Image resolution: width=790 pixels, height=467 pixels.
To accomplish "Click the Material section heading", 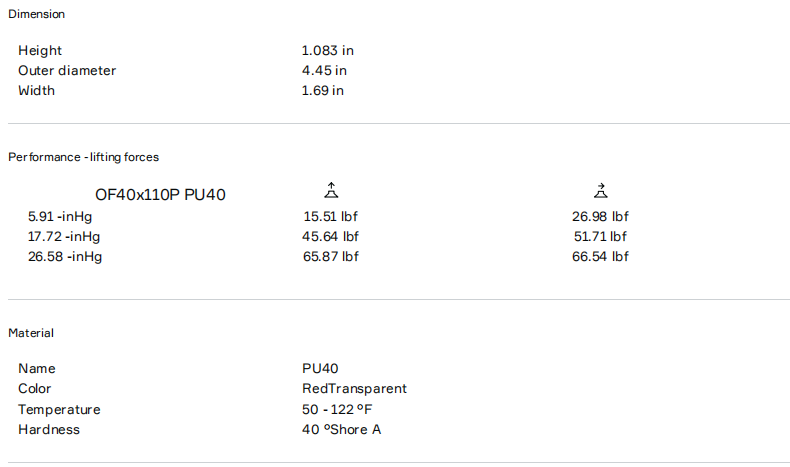I will coord(31,332).
